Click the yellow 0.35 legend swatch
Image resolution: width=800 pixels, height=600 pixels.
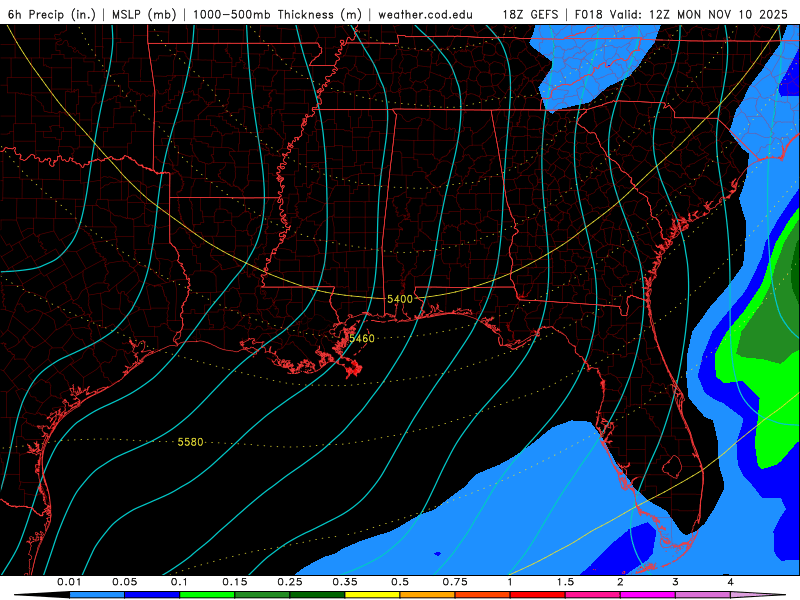click(x=372, y=595)
